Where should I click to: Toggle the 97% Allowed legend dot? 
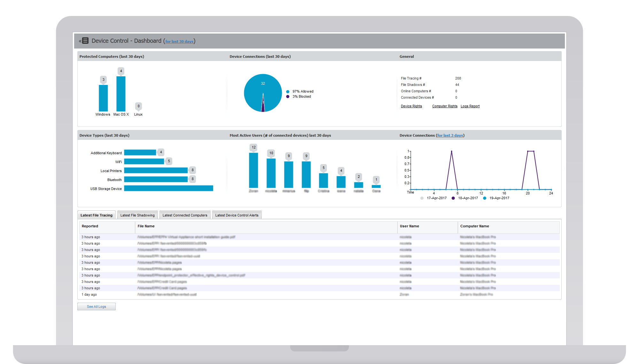tap(288, 92)
